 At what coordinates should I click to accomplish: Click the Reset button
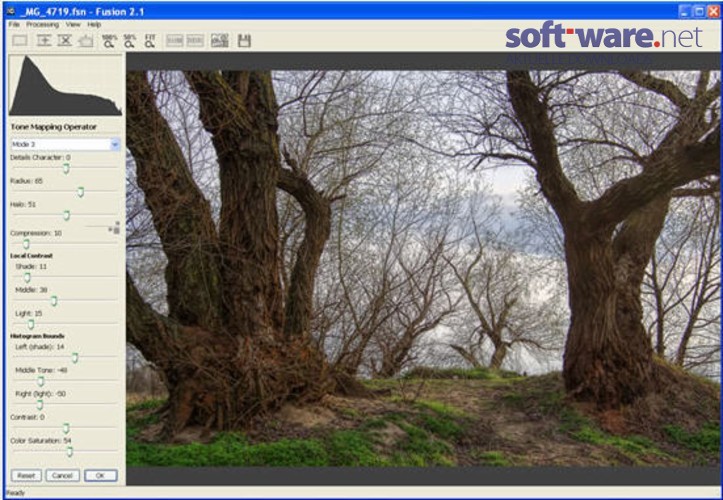coord(26,475)
